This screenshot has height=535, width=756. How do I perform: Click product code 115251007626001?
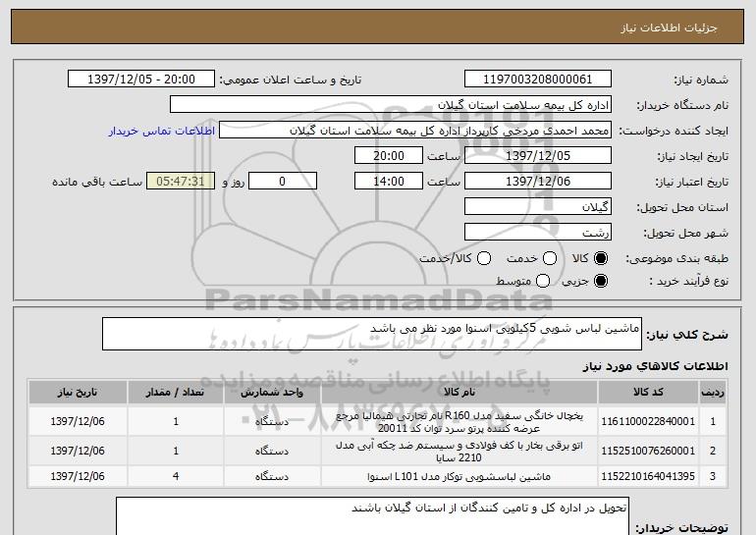648,452
